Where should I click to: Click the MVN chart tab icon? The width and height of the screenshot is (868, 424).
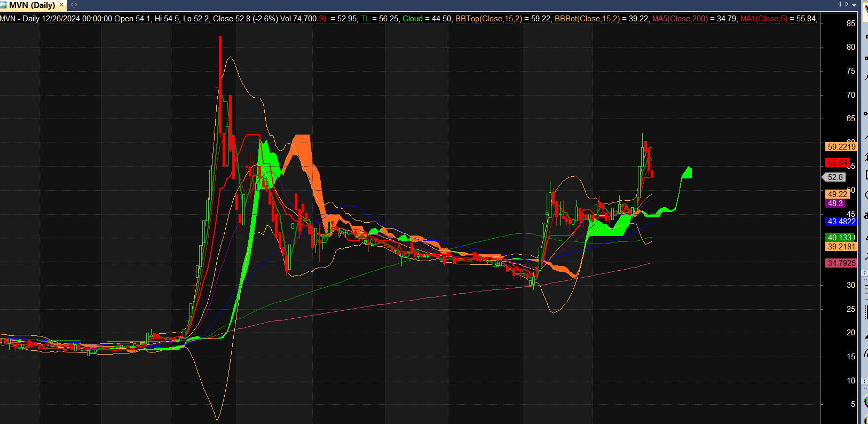(x=4, y=5)
